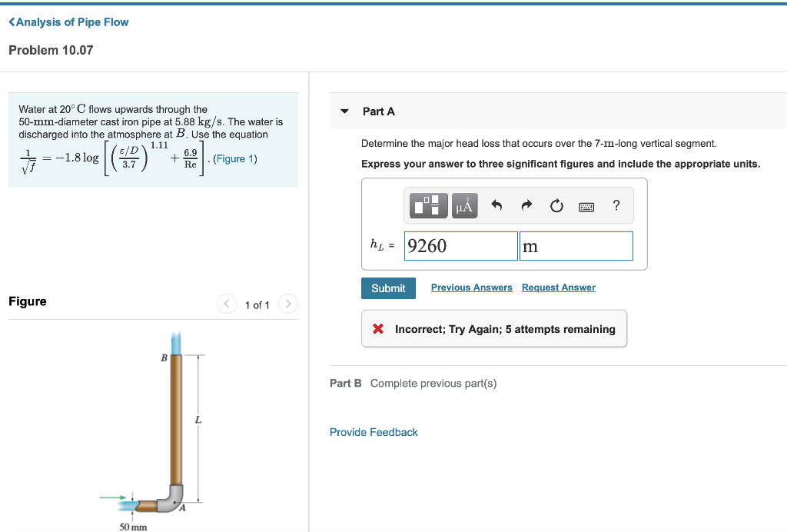Click Provide Feedback link
The width and height of the screenshot is (787, 532).
click(x=374, y=432)
